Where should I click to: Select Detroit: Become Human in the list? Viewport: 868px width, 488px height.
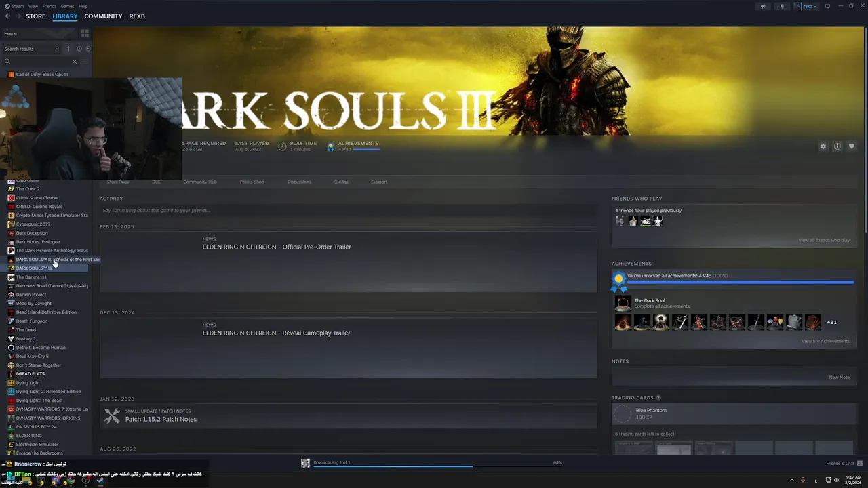[x=41, y=348]
